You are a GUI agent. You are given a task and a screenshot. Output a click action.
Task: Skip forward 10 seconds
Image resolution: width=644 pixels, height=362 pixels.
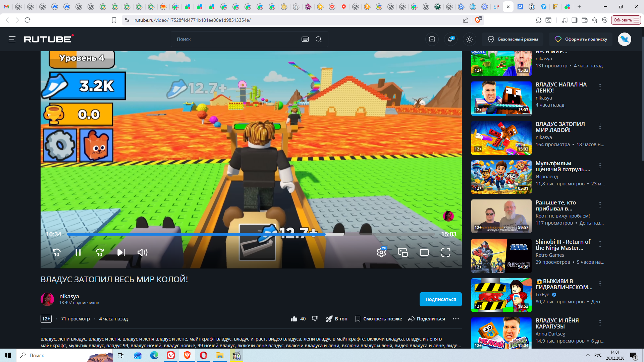(100, 252)
